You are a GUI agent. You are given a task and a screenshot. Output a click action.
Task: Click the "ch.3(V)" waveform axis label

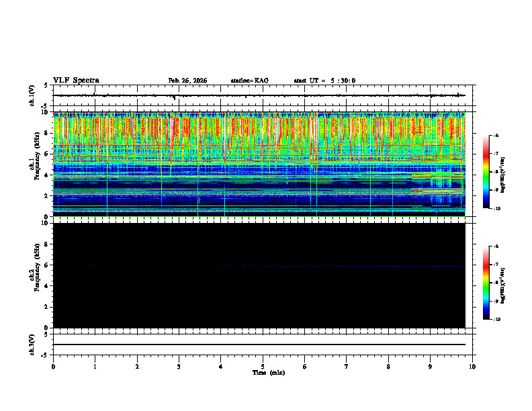point(32,345)
